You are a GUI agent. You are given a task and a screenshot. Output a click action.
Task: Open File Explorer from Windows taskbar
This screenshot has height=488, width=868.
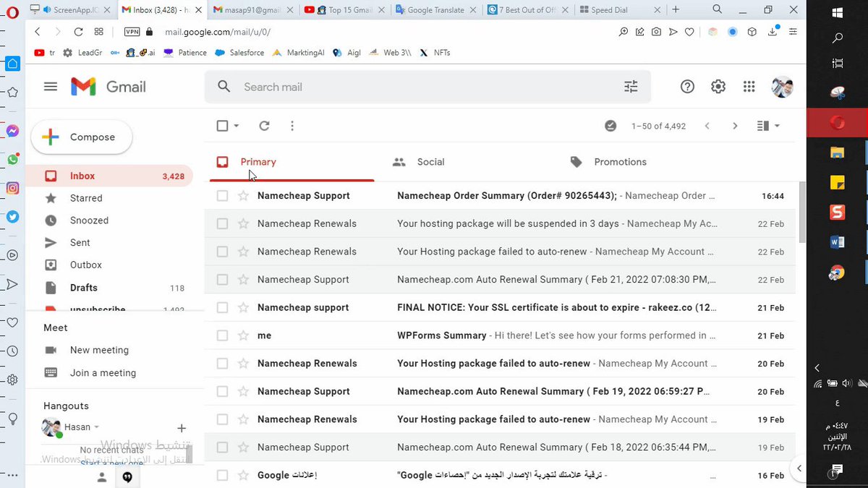click(x=837, y=152)
